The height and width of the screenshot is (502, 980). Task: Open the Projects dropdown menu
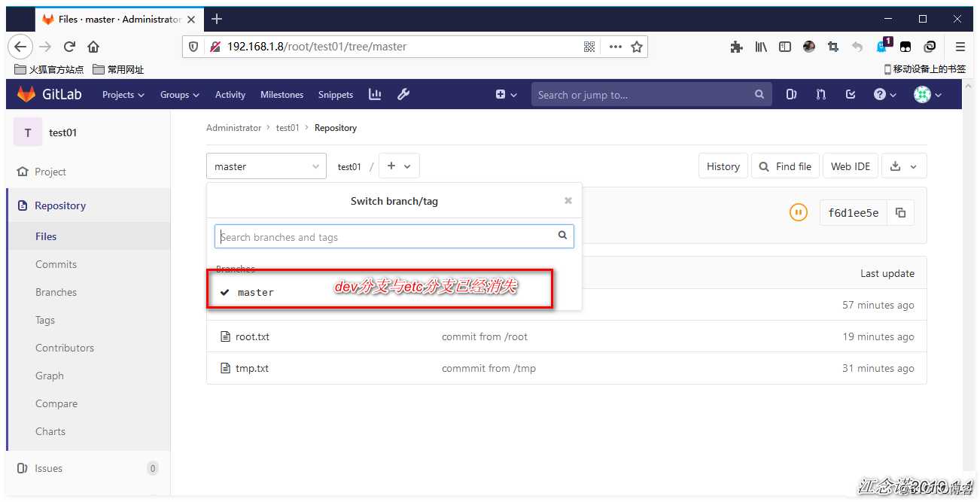(123, 95)
